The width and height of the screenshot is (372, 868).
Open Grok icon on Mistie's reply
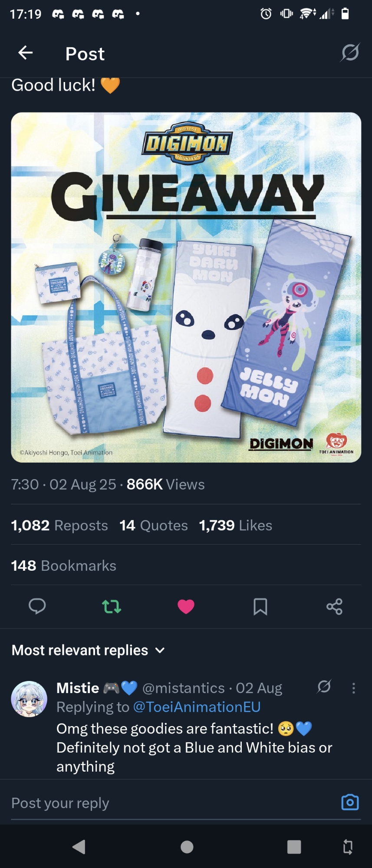click(x=324, y=686)
